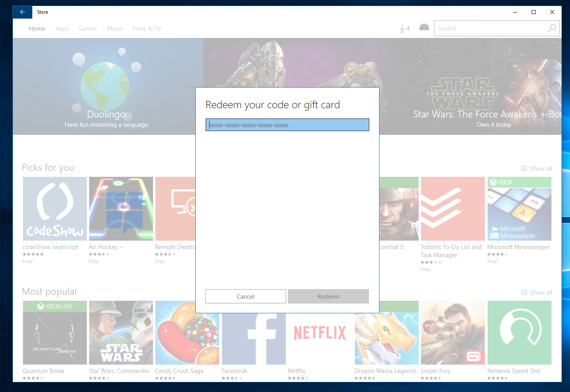Open the Music tab
Image resolution: width=570 pixels, height=392 pixels.
(x=115, y=29)
